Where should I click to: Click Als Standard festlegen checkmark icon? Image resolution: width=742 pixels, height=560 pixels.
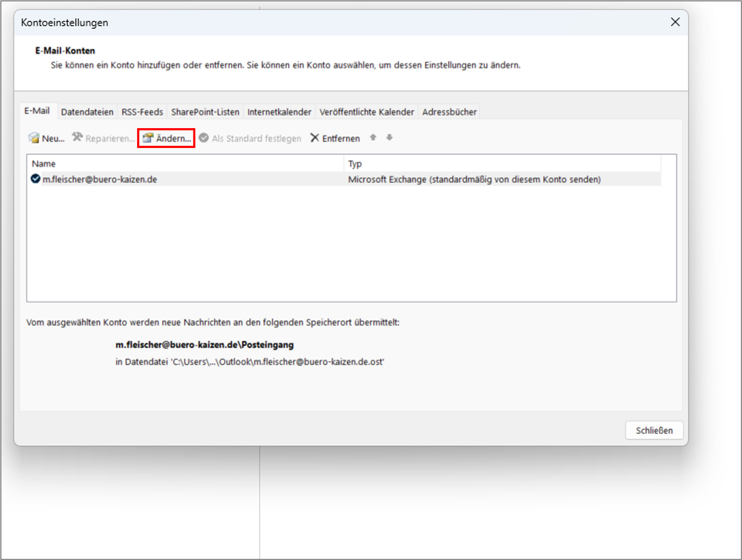(x=204, y=138)
